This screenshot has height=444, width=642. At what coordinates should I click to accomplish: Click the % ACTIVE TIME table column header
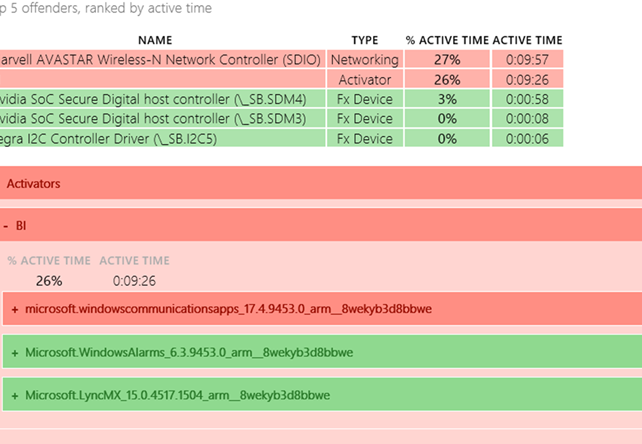tap(447, 40)
